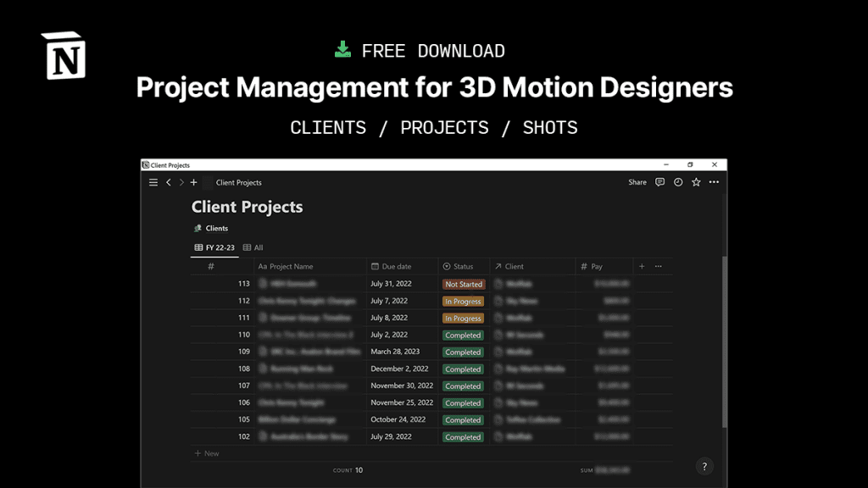View page updates history clock icon
The width and height of the screenshot is (868, 488).
tap(678, 182)
